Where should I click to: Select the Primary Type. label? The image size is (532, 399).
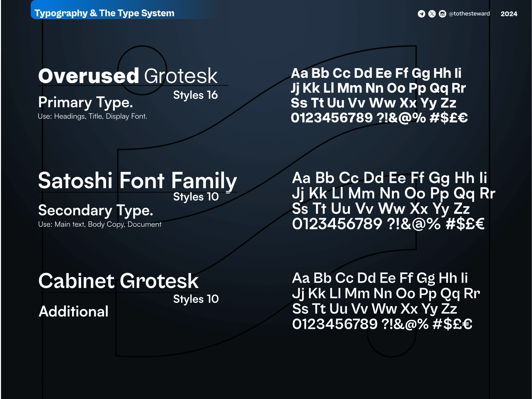tap(85, 102)
